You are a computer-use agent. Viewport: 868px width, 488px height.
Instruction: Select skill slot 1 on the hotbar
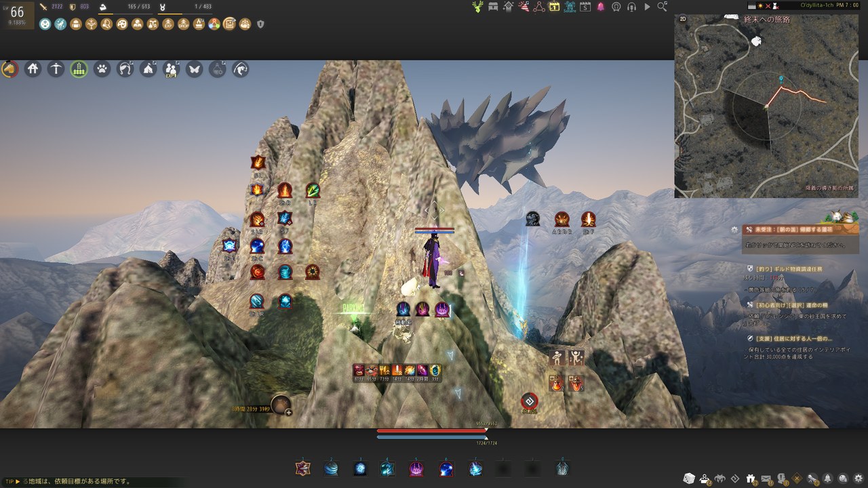tap(303, 468)
